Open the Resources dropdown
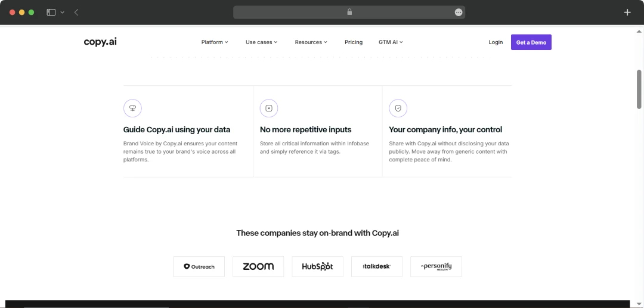Screen dimensions: 644x308 point(311,42)
